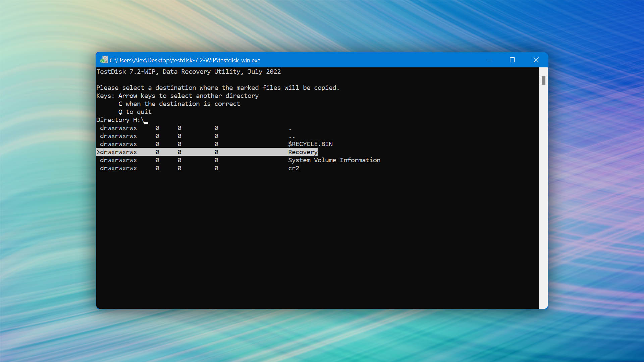This screenshot has height=362, width=644.
Task: Click the $RECYCLE.BIN row's drwxrwxrwx permissions
Action: pos(118,144)
